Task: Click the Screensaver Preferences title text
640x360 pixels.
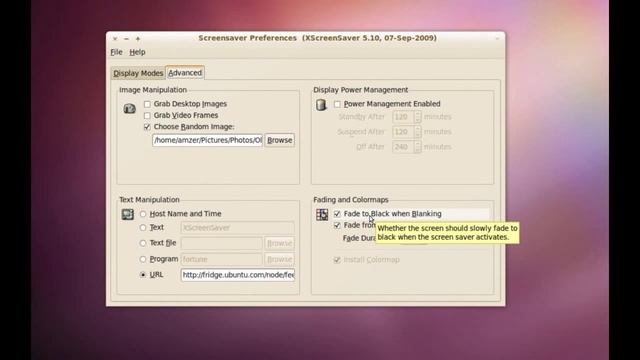Action: [x=318, y=38]
